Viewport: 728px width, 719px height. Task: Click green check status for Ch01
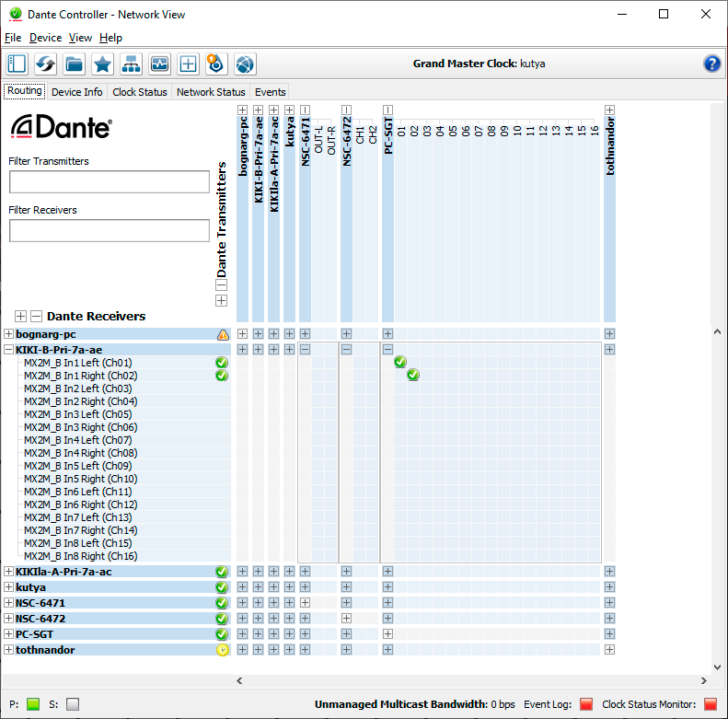222,363
